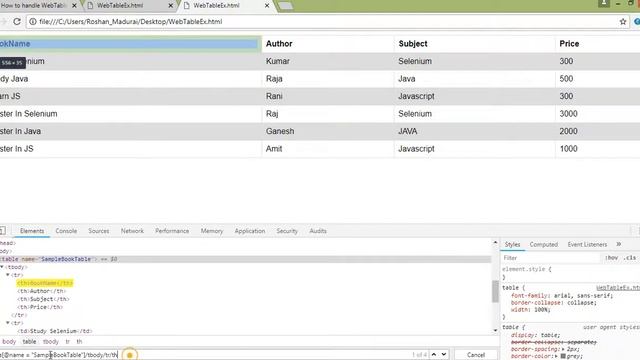This screenshot has width=640, height=360.
Task: Open the Console tab in DevTools
Action: pos(66,231)
